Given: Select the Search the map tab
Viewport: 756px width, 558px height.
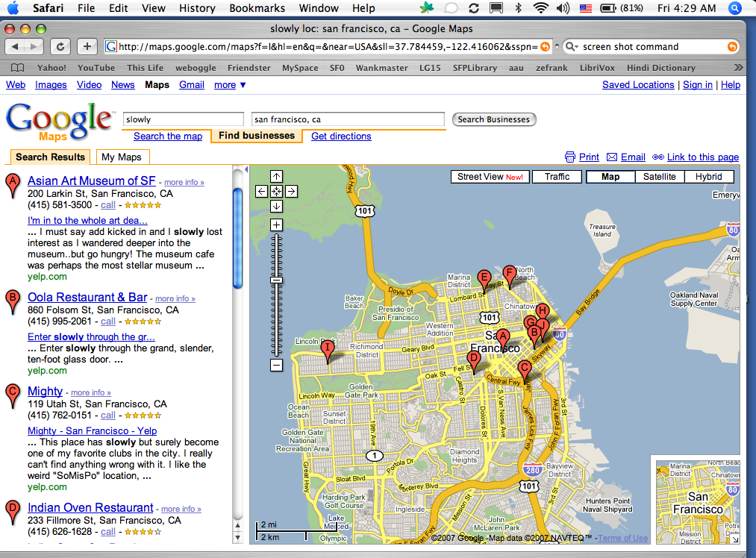Looking at the screenshot, I should coord(168,137).
